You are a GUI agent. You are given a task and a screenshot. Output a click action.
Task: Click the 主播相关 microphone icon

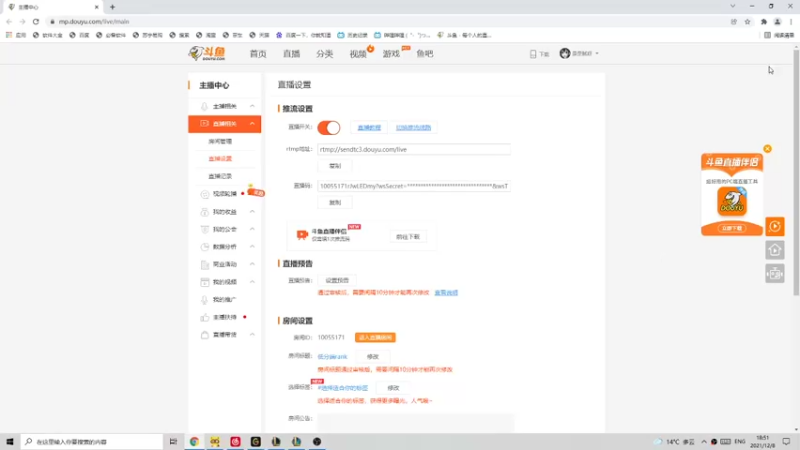[205, 106]
